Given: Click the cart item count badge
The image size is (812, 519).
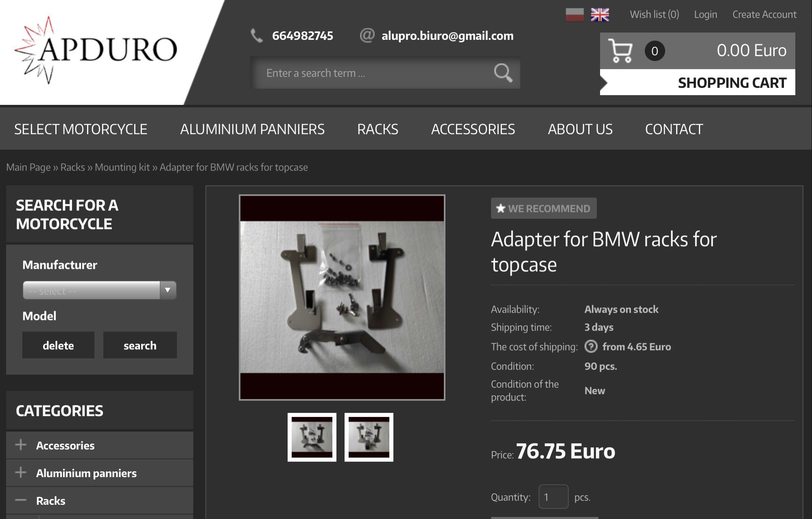Looking at the screenshot, I should (x=655, y=51).
